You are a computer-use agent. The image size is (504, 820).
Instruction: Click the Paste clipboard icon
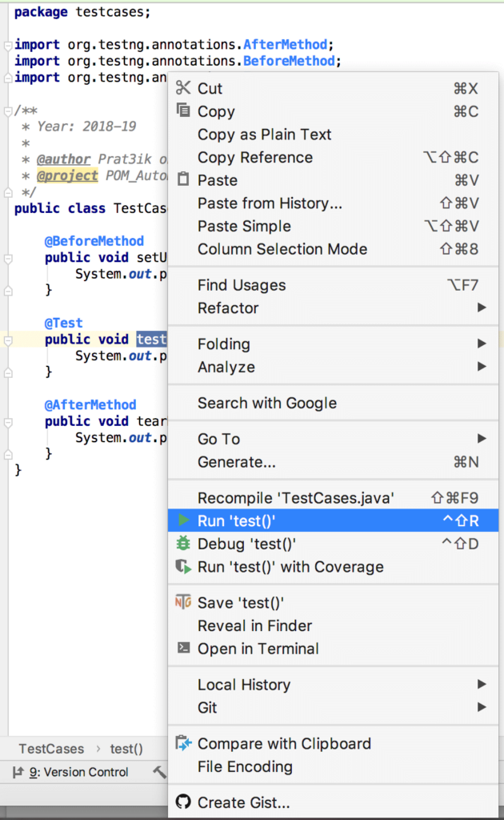point(182,180)
